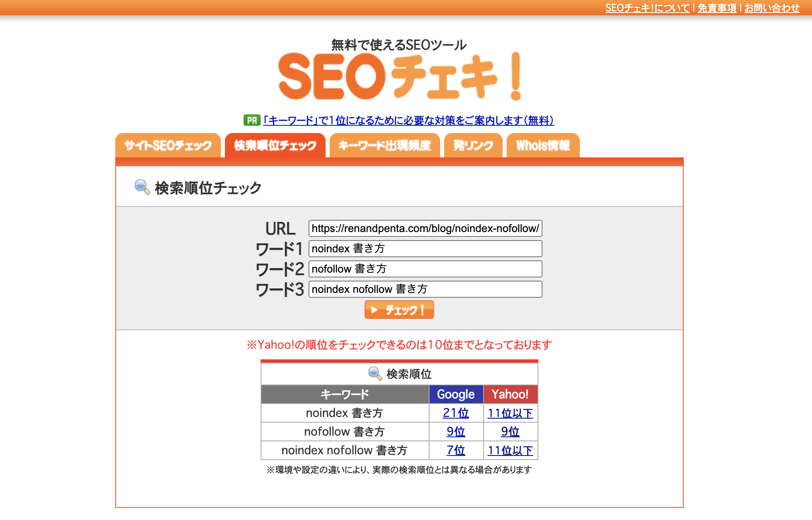
Task: Click the キーワード column header
Action: tap(345, 394)
